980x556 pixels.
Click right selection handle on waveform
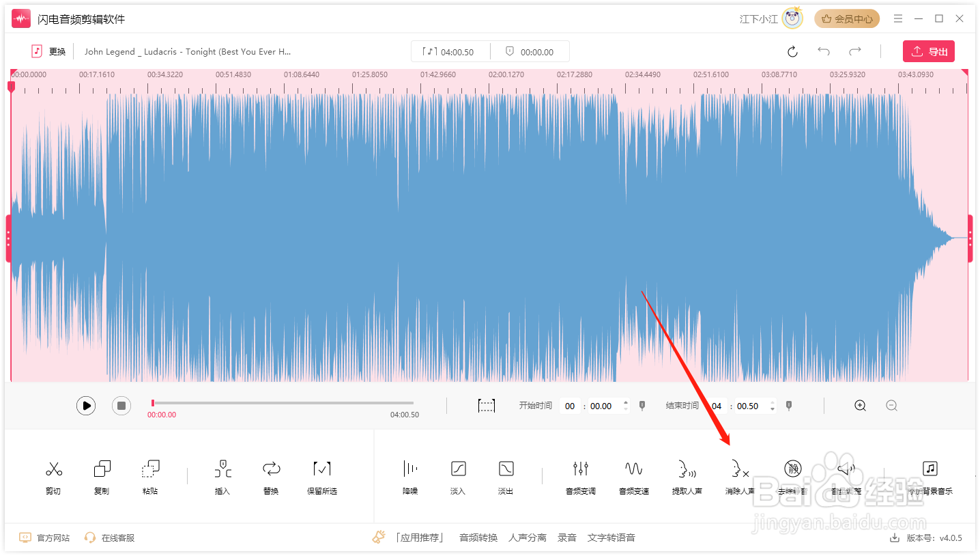pyautogui.click(x=970, y=238)
